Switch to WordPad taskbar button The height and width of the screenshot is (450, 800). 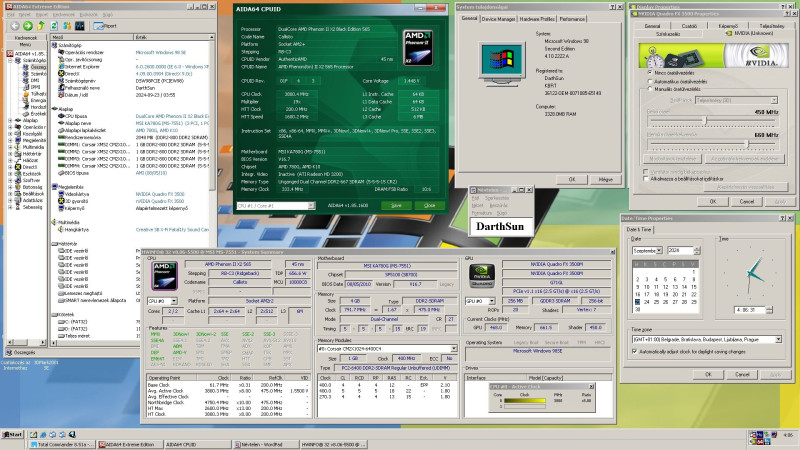click(265, 444)
